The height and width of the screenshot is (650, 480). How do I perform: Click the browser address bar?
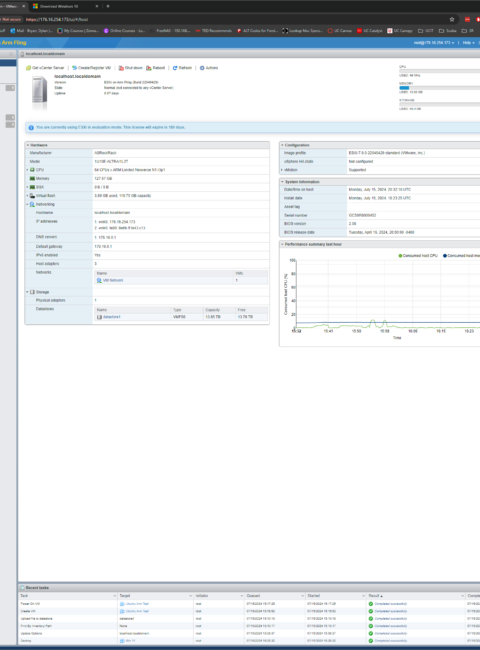pyautogui.click(x=236, y=19)
